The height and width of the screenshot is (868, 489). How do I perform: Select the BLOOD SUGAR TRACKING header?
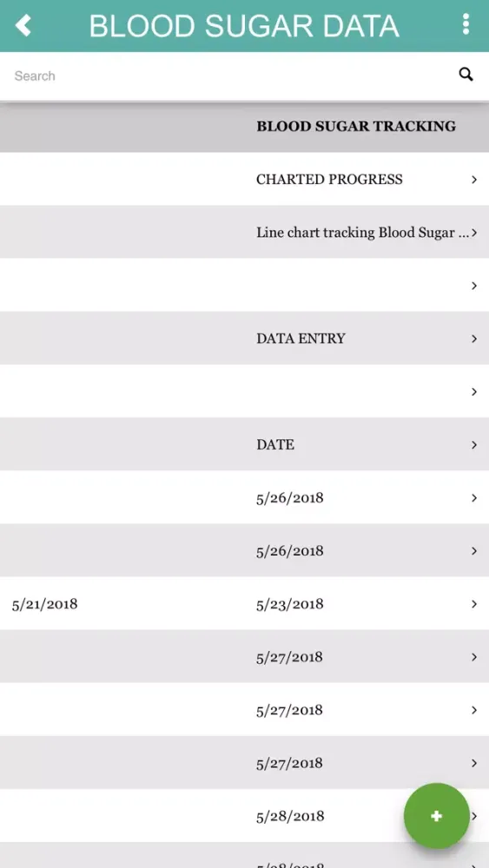click(355, 126)
